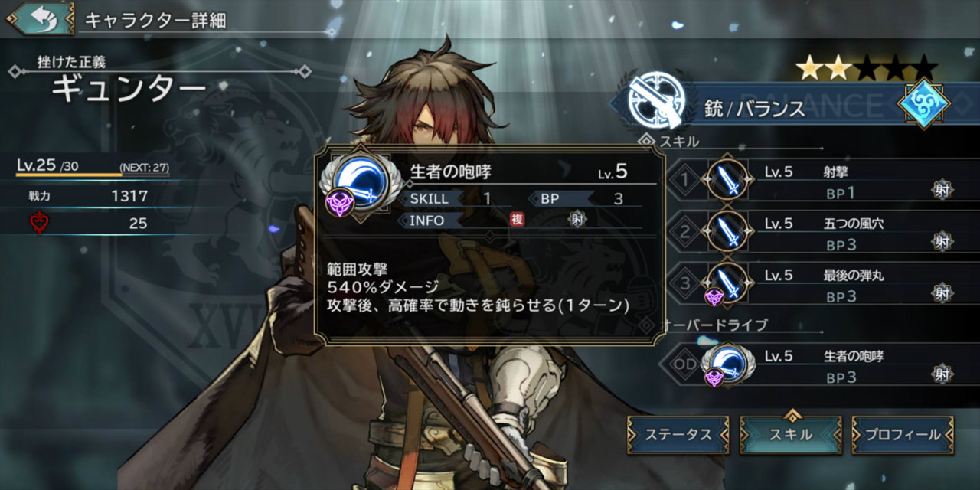Open the プロフィール tab
The height and width of the screenshot is (490, 980).
click(x=903, y=435)
